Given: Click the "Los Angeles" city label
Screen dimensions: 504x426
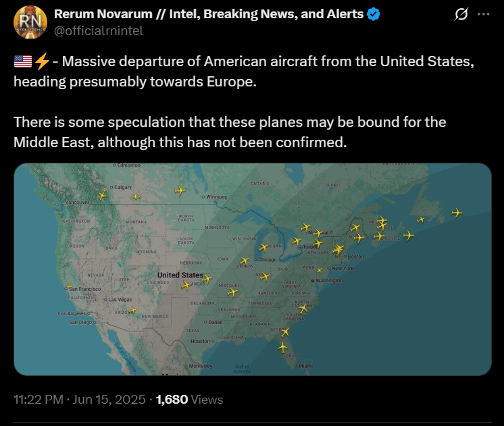Looking at the screenshot, I should [72, 313].
